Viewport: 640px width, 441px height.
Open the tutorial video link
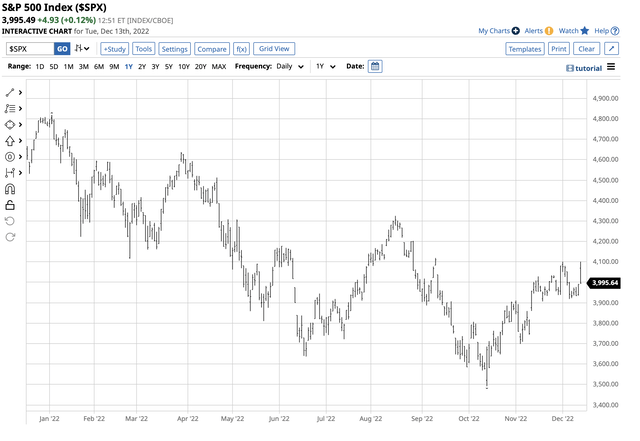[584, 68]
